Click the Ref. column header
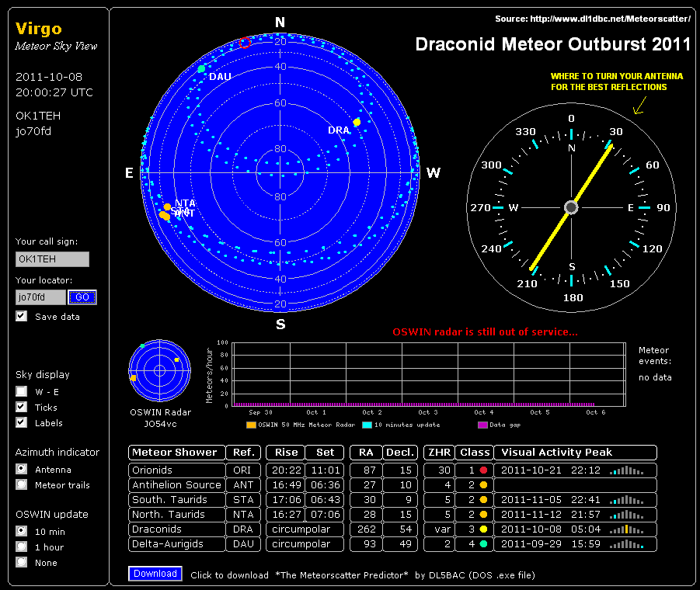Screen dimensions: 700x590 [x=243, y=452]
